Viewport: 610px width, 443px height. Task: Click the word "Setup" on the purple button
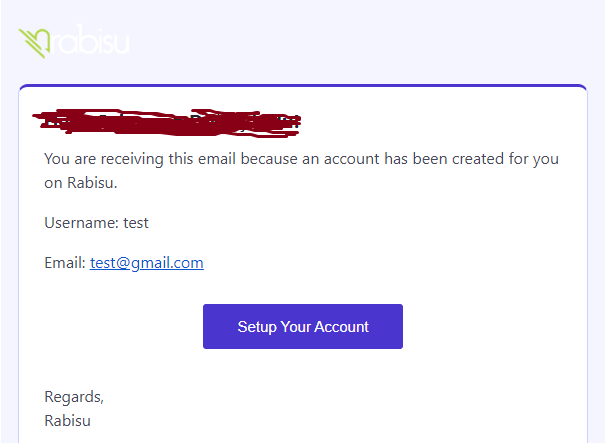[257, 327]
